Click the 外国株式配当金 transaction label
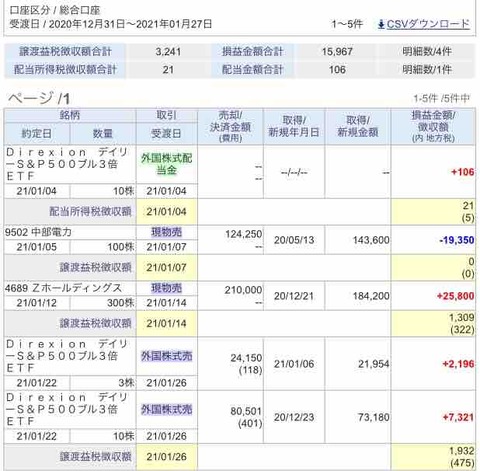Screen dimensions: 480x471 point(167,164)
